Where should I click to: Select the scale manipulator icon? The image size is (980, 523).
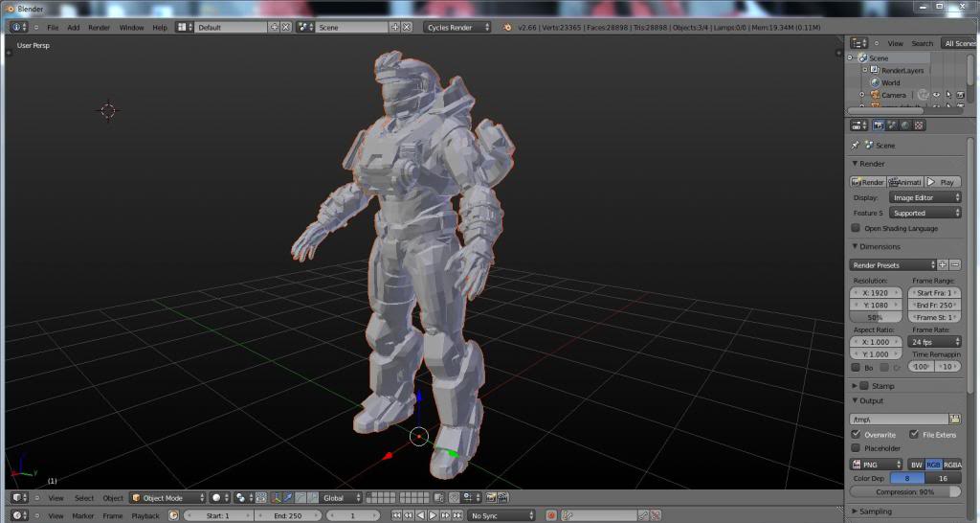point(313,498)
